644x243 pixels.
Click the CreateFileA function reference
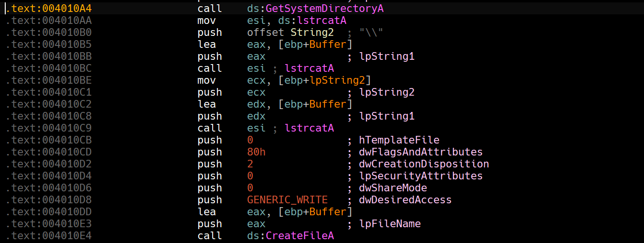point(300,236)
